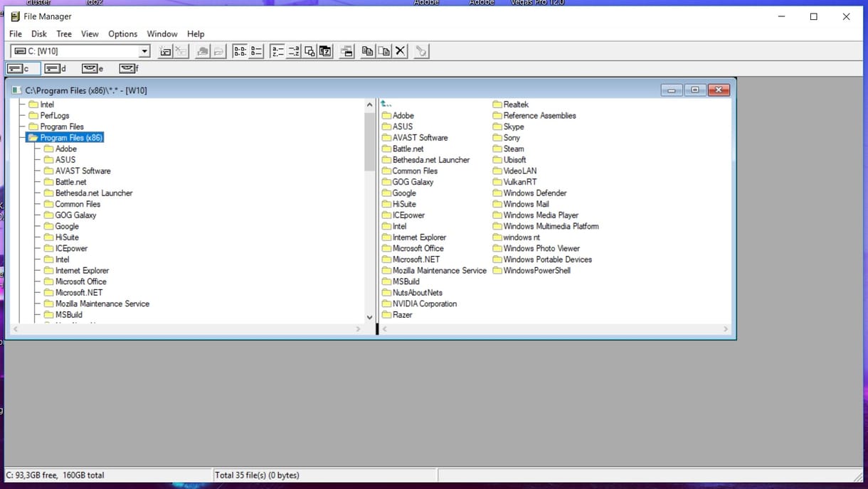
Task: Minimize the C:\Program Files (x86) child window
Action: pos(671,90)
